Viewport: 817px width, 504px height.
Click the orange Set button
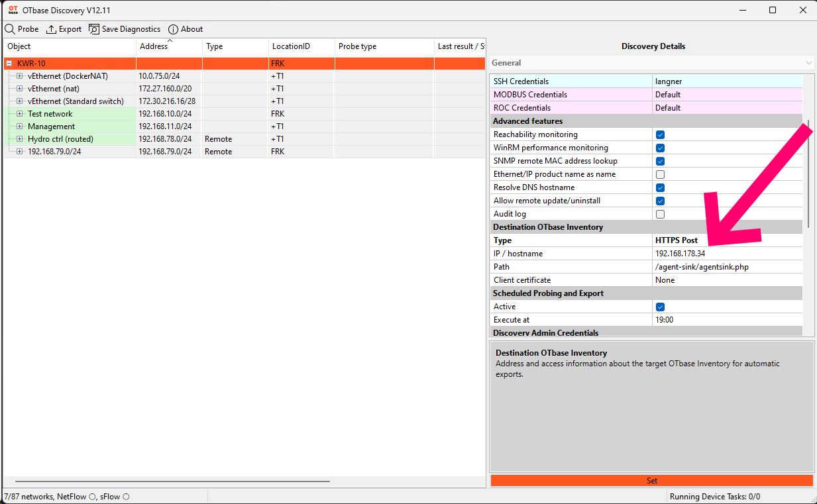652,481
